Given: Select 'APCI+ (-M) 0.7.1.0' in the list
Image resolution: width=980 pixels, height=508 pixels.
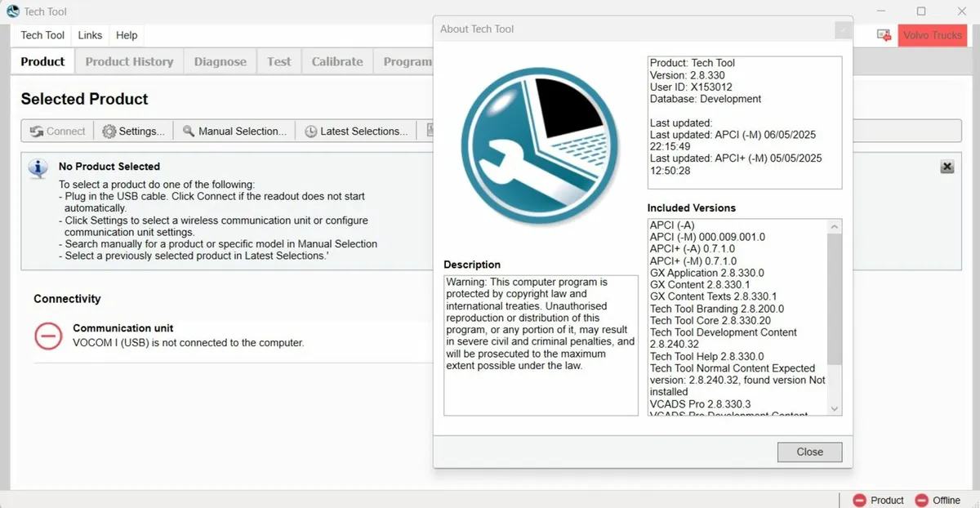Looking at the screenshot, I should point(693,261).
